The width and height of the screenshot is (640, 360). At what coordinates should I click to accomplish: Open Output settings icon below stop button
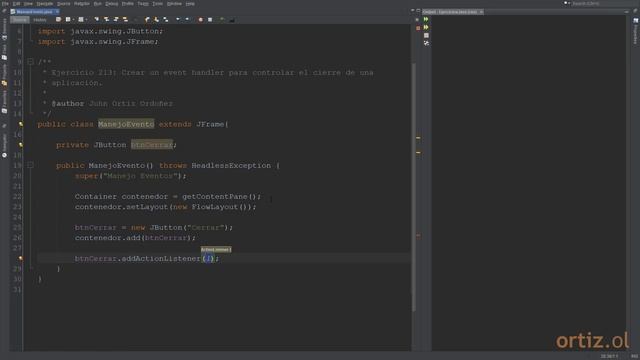coord(426,43)
